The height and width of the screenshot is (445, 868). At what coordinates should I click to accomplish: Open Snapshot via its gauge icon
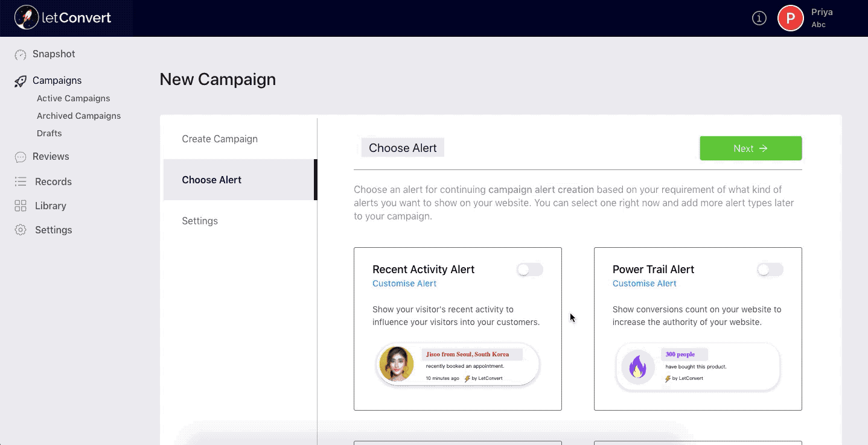(21, 54)
